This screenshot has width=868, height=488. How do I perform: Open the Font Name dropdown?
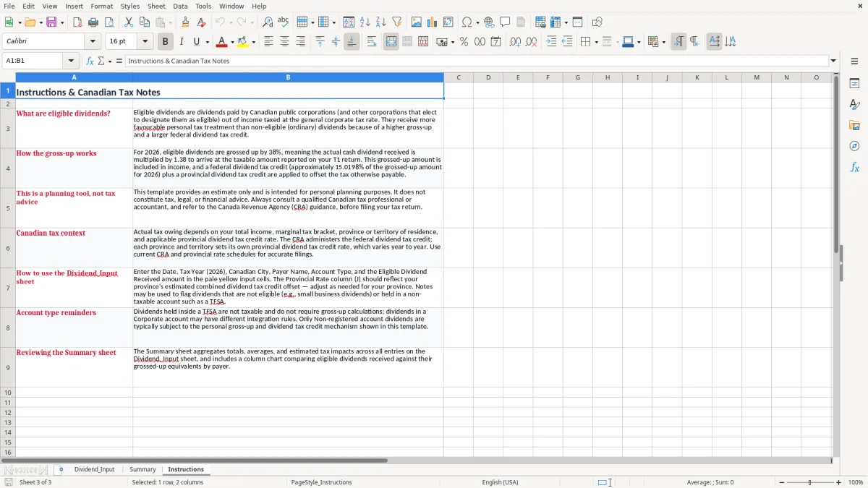[x=93, y=42]
